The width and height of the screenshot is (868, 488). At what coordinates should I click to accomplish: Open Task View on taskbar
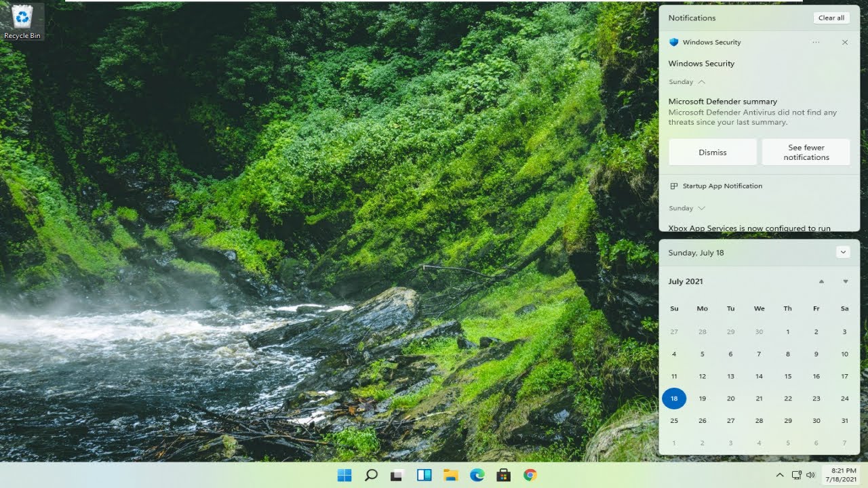(x=397, y=475)
